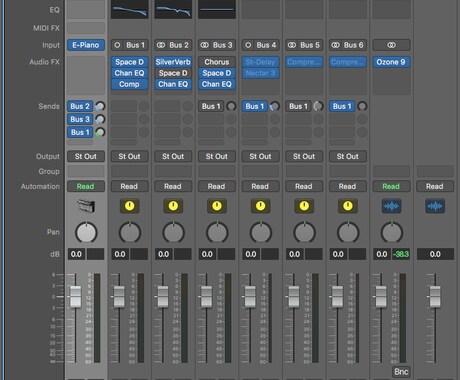Open the Space D plugin on Bus 1 strip
Screen dimensions: 460x380
click(x=130, y=62)
